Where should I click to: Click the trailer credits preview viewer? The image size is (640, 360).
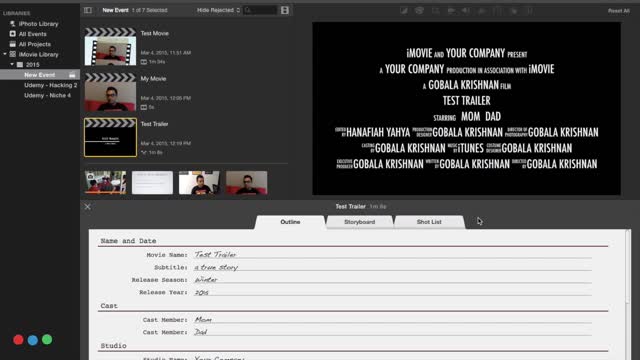click(x=467, y=109)
